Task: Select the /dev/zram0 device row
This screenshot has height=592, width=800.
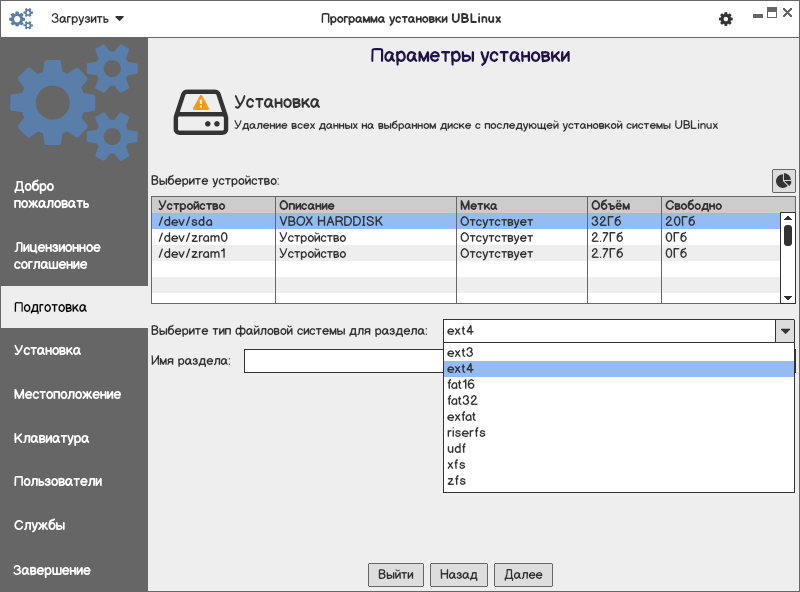Action: tap(192, 238)
